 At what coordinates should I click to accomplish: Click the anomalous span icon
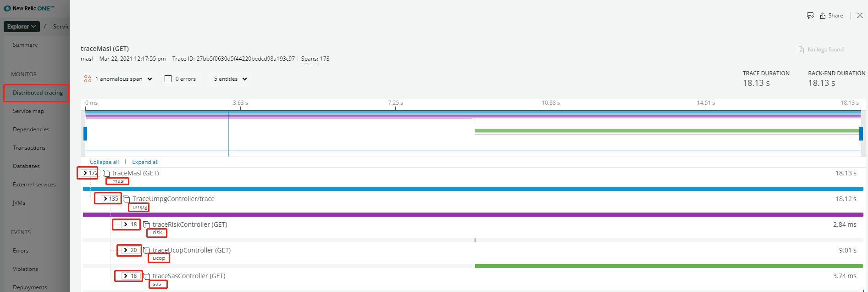point(88,79)
